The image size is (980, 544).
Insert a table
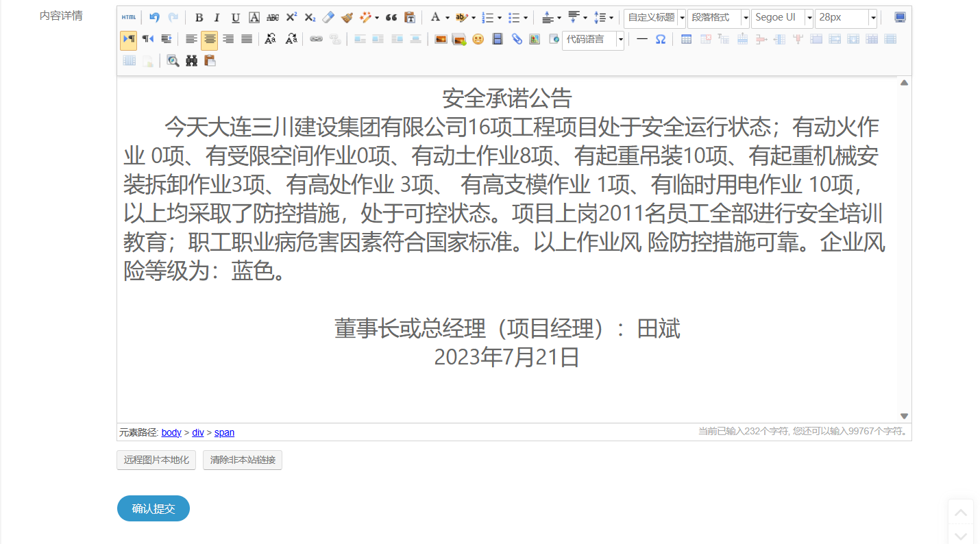click(686, 39)
